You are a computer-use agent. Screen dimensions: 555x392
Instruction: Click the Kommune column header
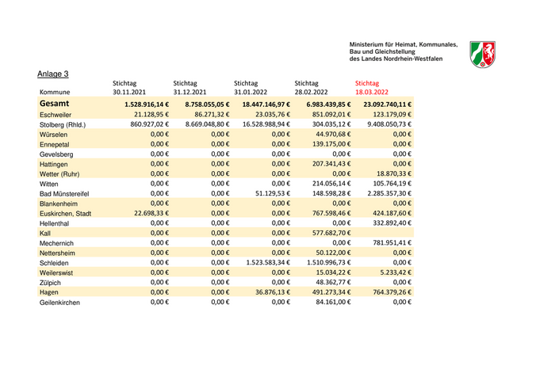tap(55, 92)
